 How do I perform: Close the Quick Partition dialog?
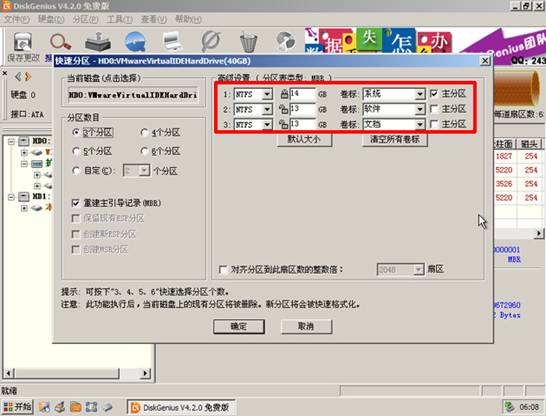(x=485, y=61)
